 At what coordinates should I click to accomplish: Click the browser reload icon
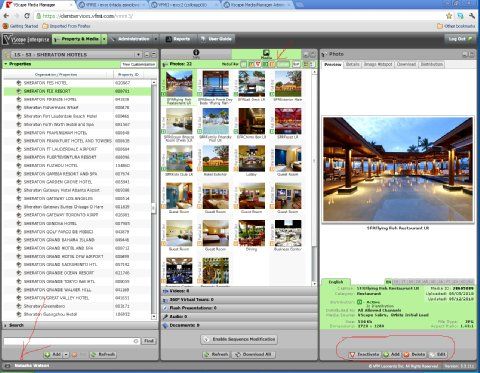tap(27, 16)
